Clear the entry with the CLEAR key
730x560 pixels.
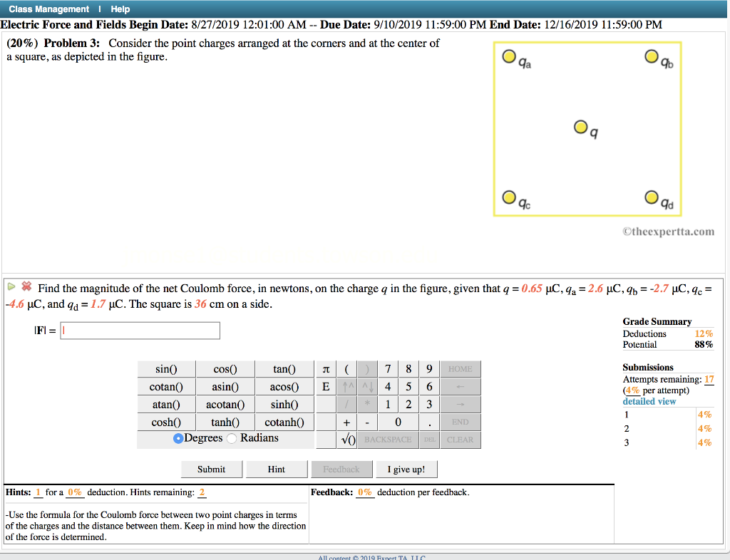click(460, 439)
